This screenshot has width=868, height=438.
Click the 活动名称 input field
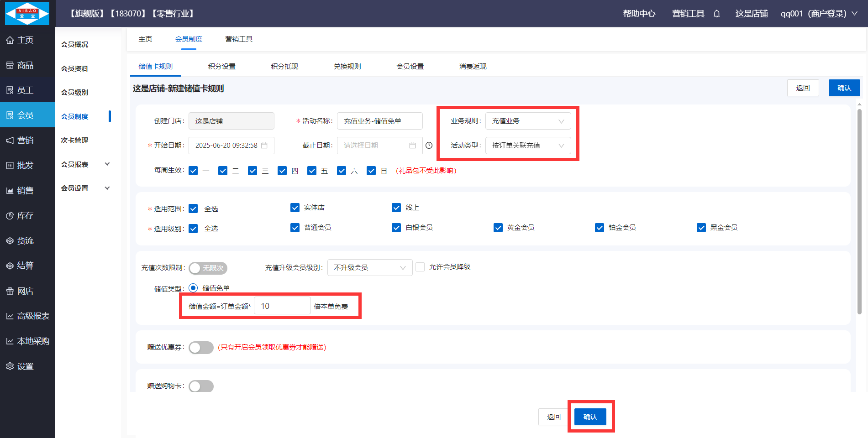coord(379,121)
